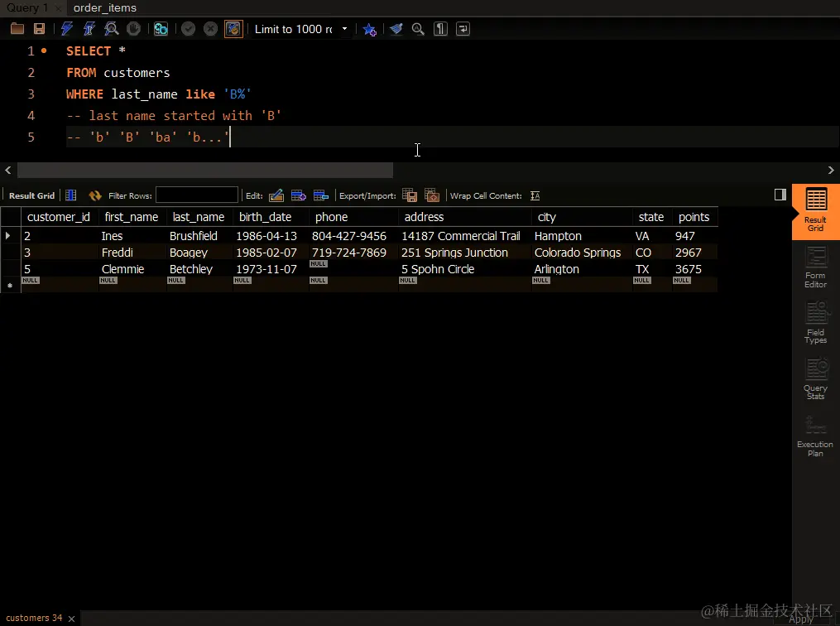Toggle the autocommit mode icon

click(x=233, y=29)
